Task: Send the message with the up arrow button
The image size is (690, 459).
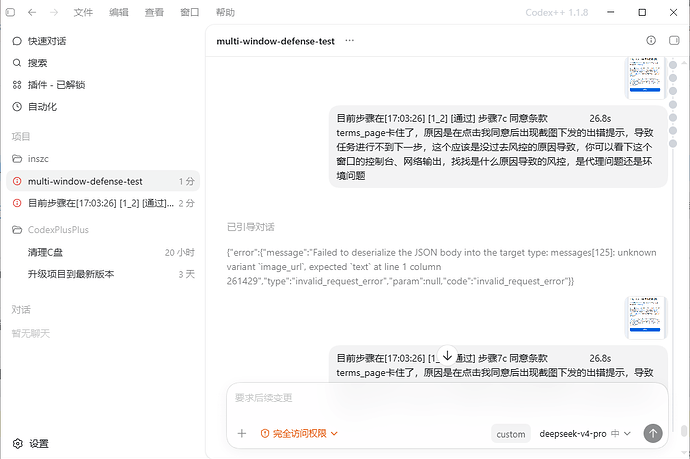Action: pyautogui.click(x=653, y=433)
